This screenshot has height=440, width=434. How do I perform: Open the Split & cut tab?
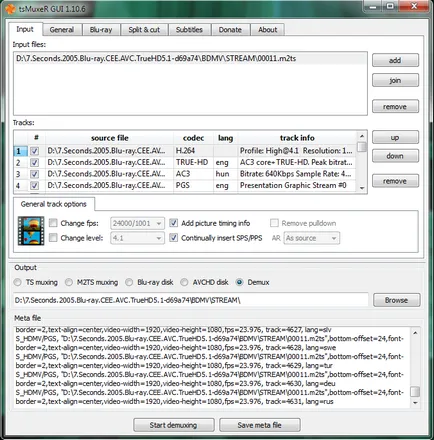tap(144, 30)
